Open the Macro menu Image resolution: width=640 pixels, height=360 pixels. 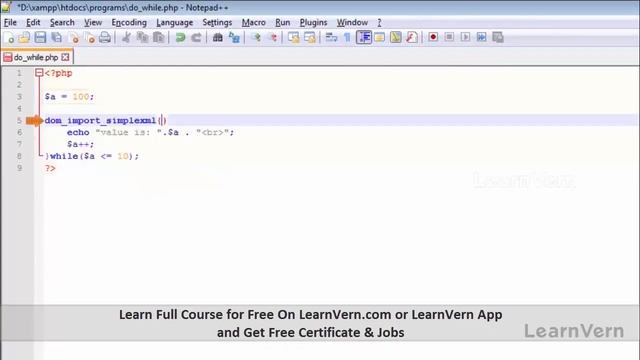coord(253,22)
